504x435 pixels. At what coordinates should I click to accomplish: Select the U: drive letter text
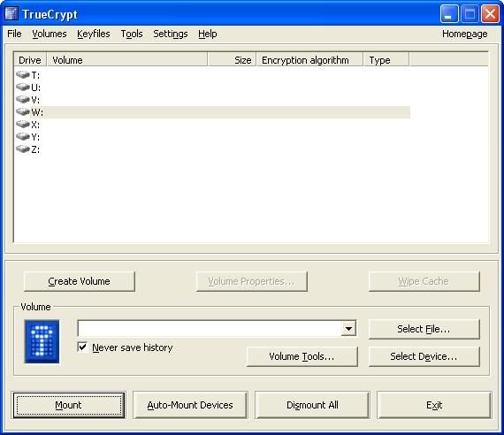point(35,88)
